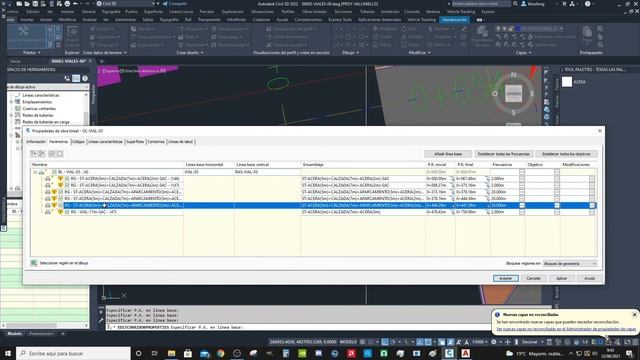Screen dimensions: 640x360
Task: Click the search magnifier in the title bar
Action: [x=516, y=4]
